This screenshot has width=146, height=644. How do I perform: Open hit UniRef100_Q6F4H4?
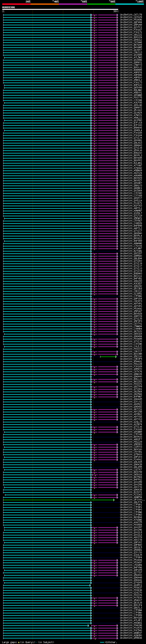coord(131,22)
